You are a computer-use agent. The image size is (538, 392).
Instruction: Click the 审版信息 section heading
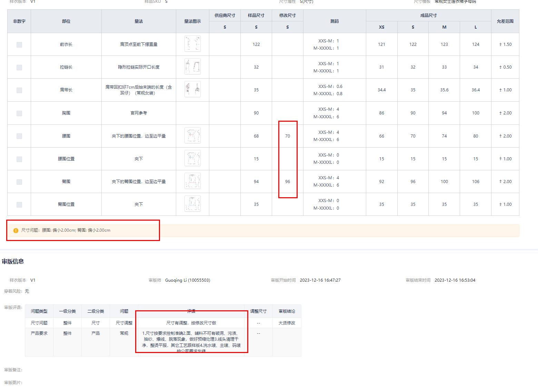point(13,262)
